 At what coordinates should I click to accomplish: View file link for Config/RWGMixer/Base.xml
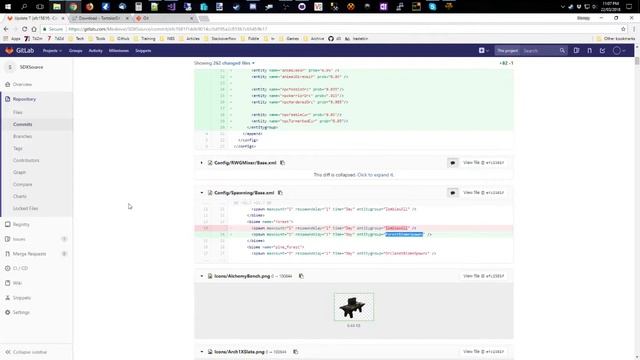(483, 163)
